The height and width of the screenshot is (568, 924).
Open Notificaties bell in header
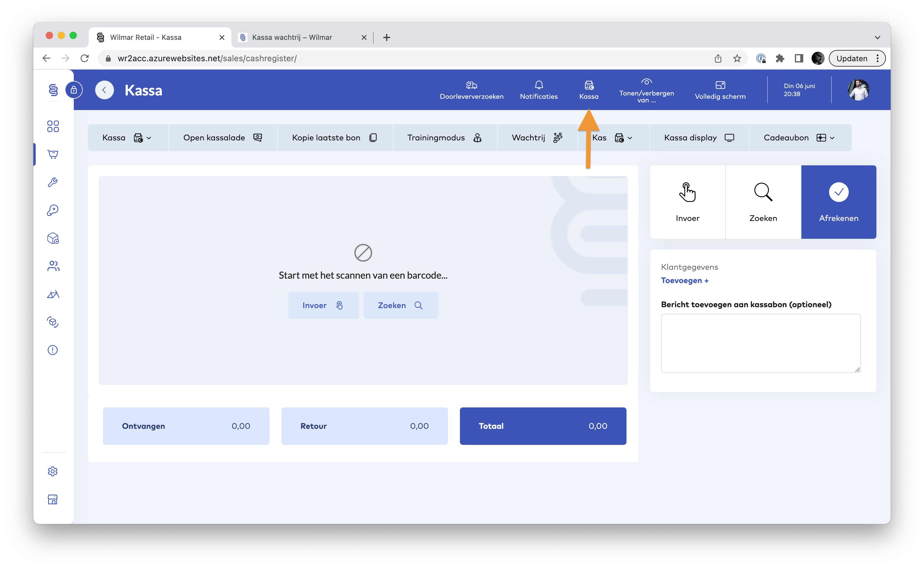click(538, 90)
